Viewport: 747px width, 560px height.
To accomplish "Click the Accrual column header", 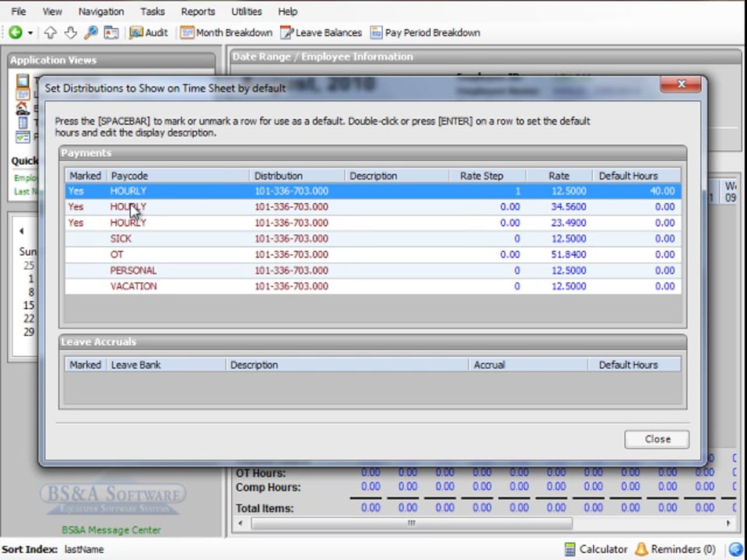I will point(528,365).
